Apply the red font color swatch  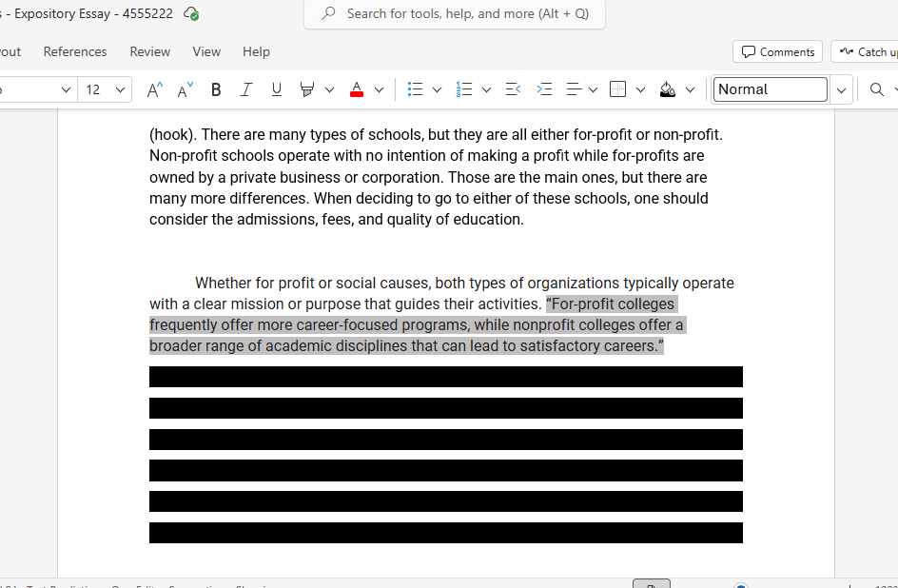[357, 89]
